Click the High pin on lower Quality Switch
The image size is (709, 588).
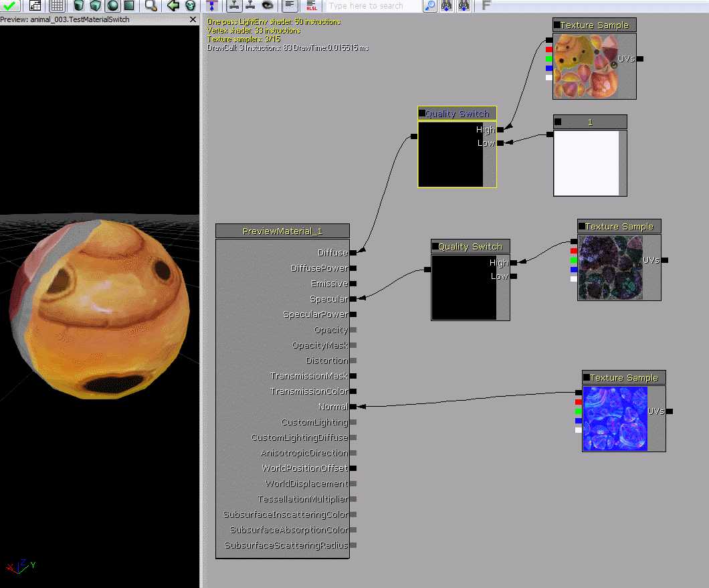(x=514, y=263)
